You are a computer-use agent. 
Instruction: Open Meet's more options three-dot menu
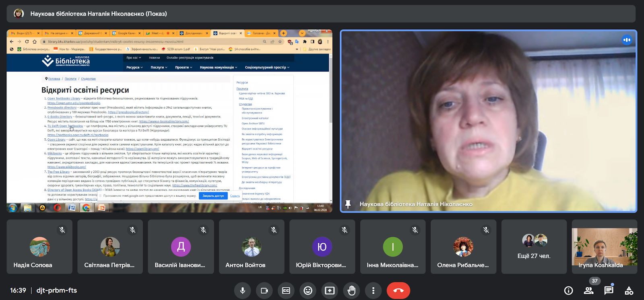coord(373,290)
